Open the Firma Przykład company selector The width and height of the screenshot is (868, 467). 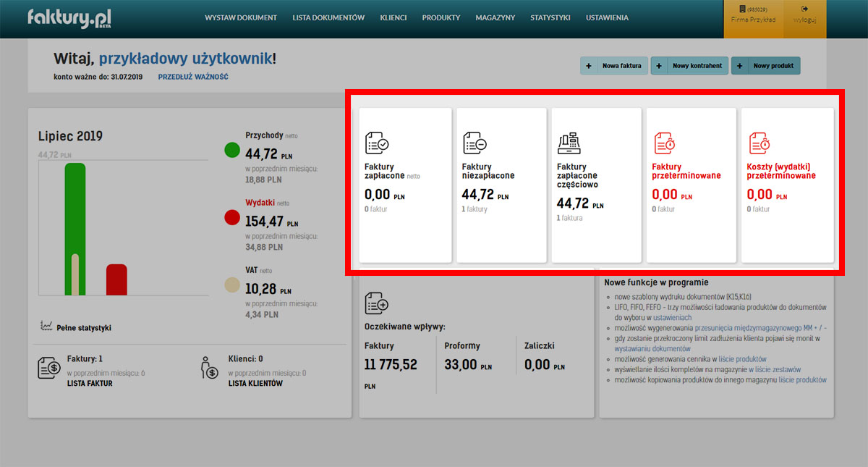[754, 15]
